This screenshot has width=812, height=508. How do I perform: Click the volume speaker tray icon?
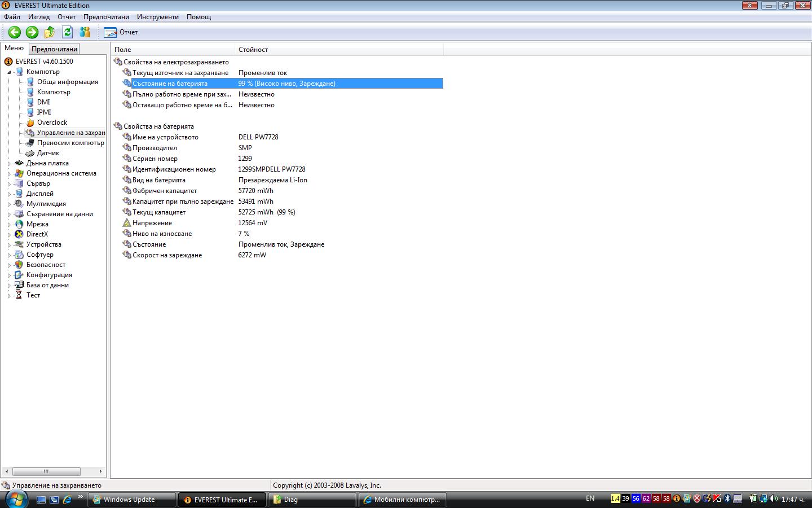click(x=773, y=498)
